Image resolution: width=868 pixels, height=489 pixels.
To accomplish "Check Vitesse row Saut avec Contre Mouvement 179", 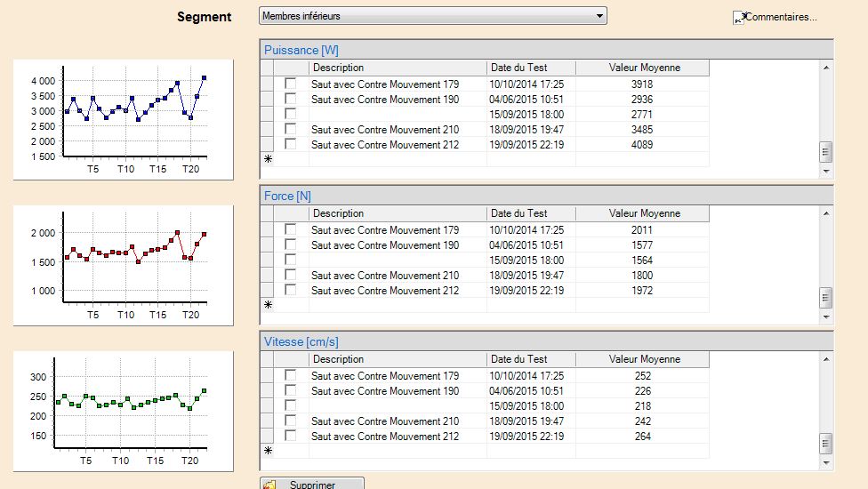I will 290,375.
